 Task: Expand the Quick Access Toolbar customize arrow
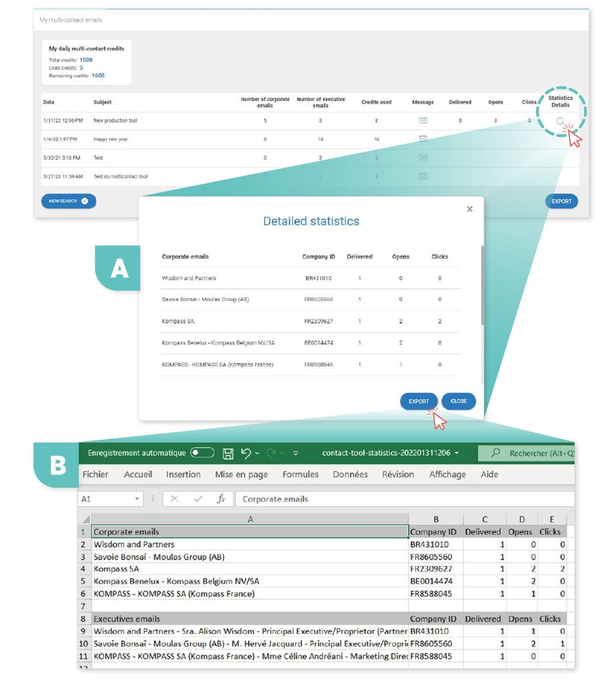click(x=295, y=453)
